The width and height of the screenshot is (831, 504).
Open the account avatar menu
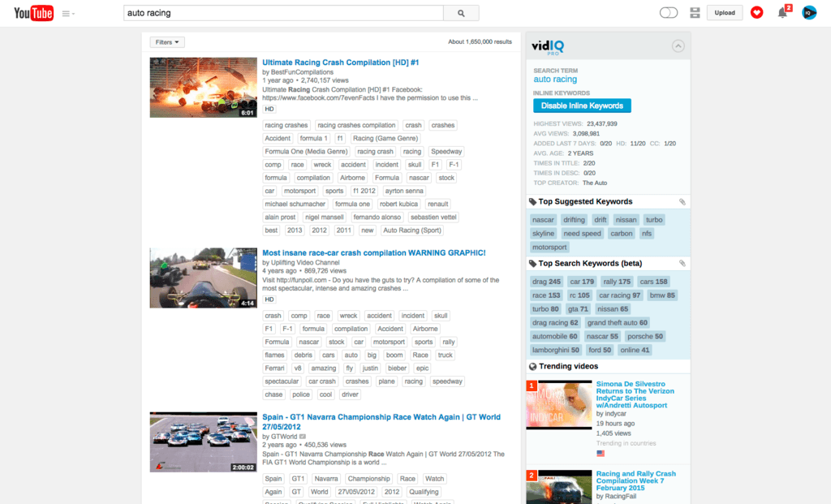[809, 13]
